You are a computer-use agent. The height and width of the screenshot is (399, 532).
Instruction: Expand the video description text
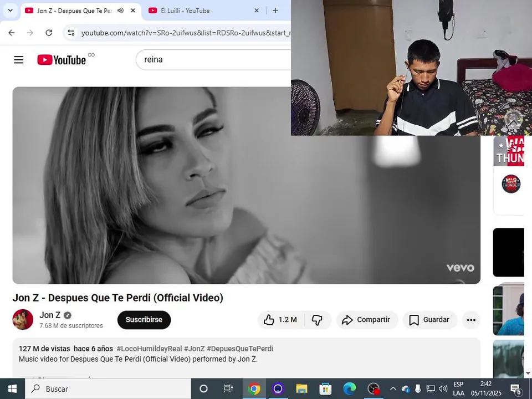click(x=138, y=359)
